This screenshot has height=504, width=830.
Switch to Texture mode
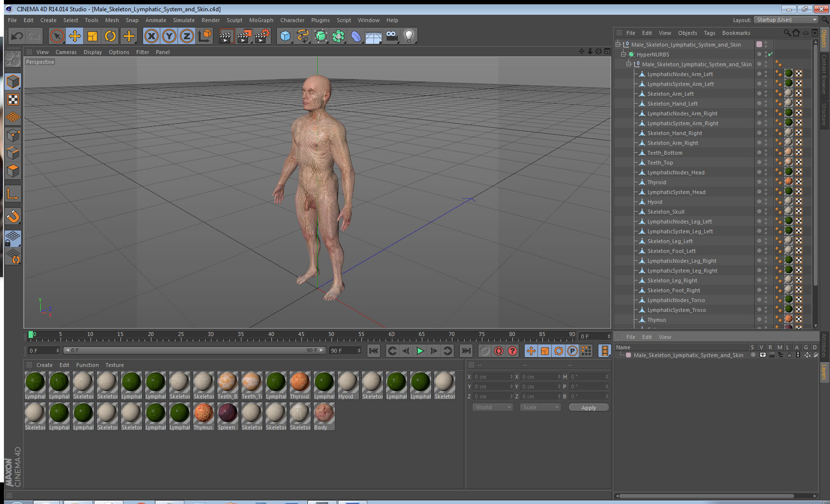point(13,100)
